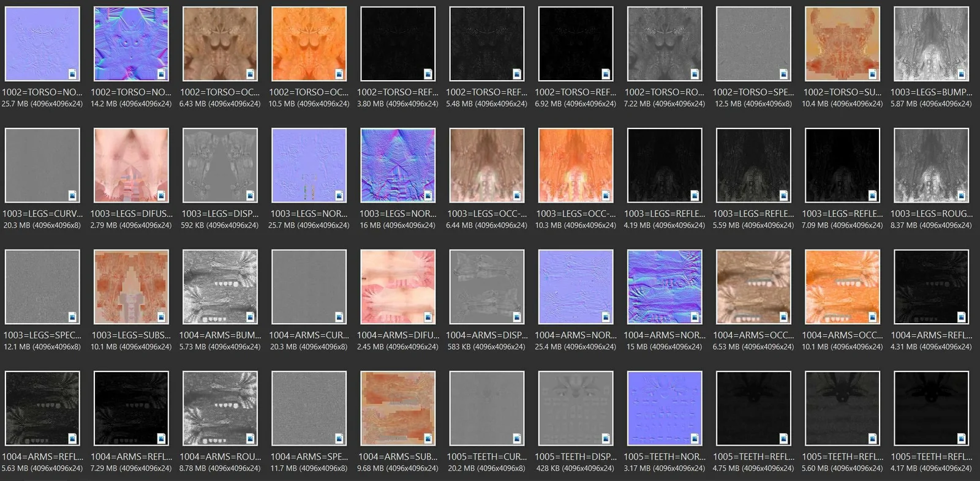Click the 1004=ARMS=SPE file name label

pos(309,457)
